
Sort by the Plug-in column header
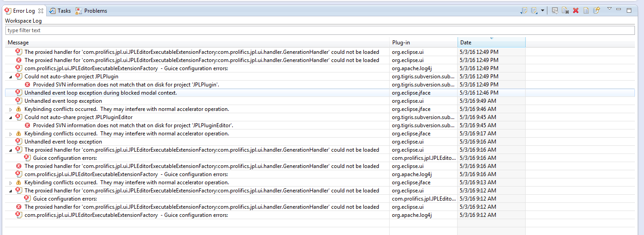click(x=424, y=43)
